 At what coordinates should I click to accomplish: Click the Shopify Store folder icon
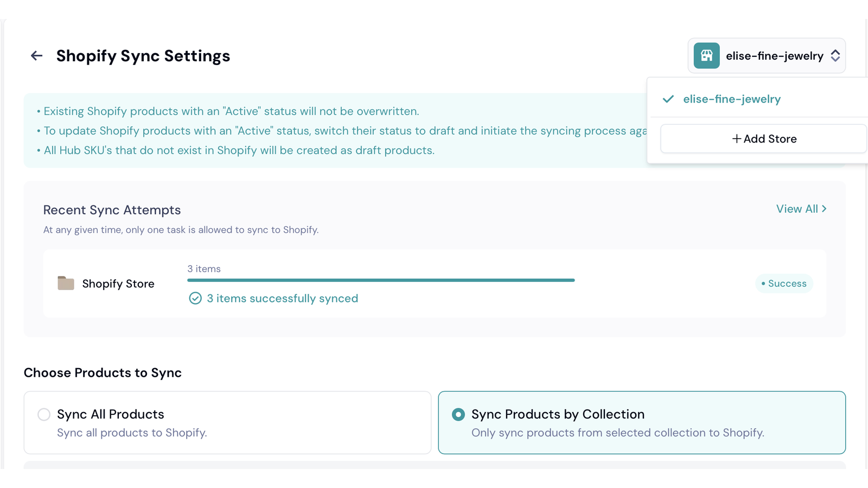tap(66, 283)
